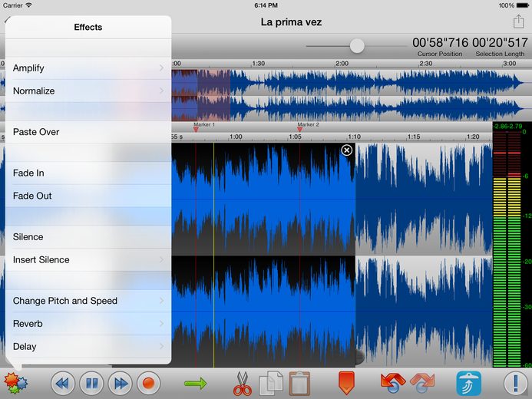The height and width of the screenshot is (399, 532).
Task: Tap the green arrow icon
Action: pos(196,384)
